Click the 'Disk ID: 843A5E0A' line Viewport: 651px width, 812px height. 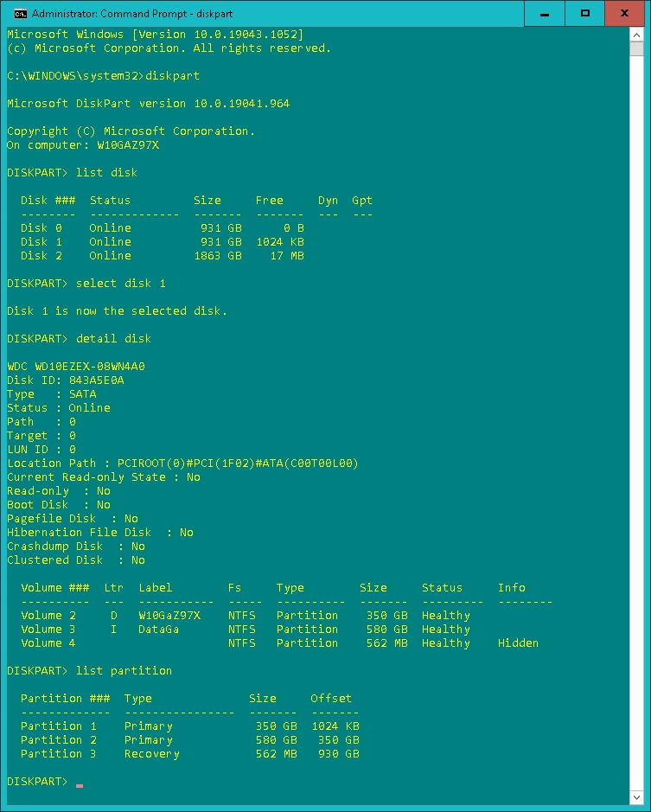click(65, 380)
